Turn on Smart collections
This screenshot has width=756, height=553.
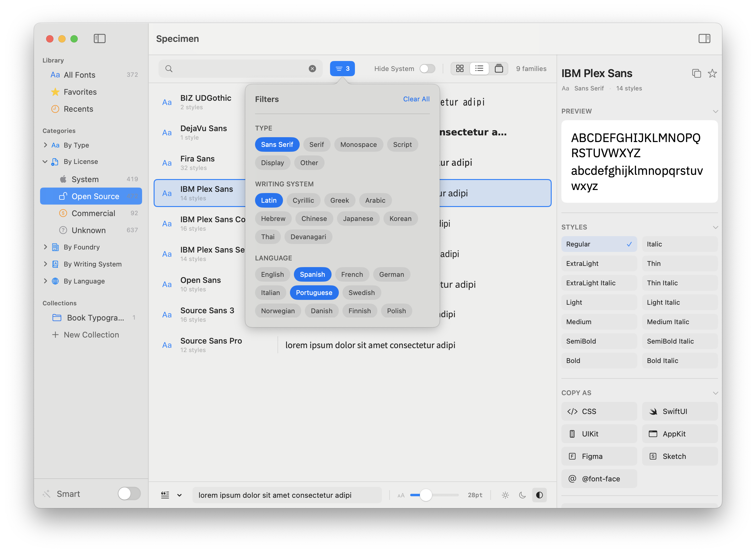[x=129, y=494]
